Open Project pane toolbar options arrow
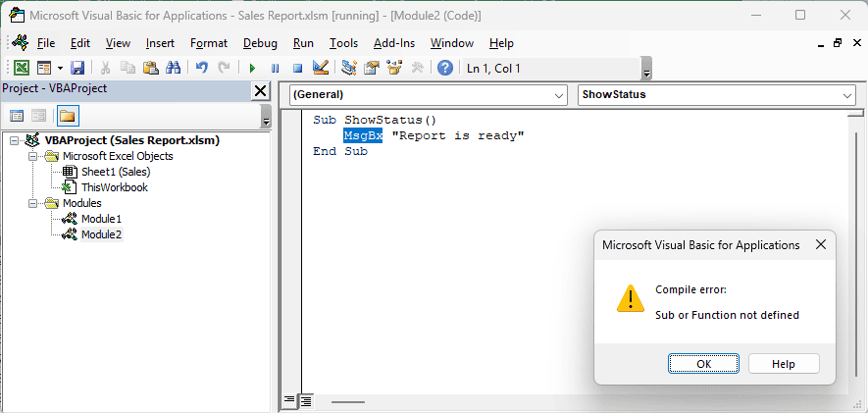This screenshot has height=413, width=868. pyautogui.click(x=266, y=116)
